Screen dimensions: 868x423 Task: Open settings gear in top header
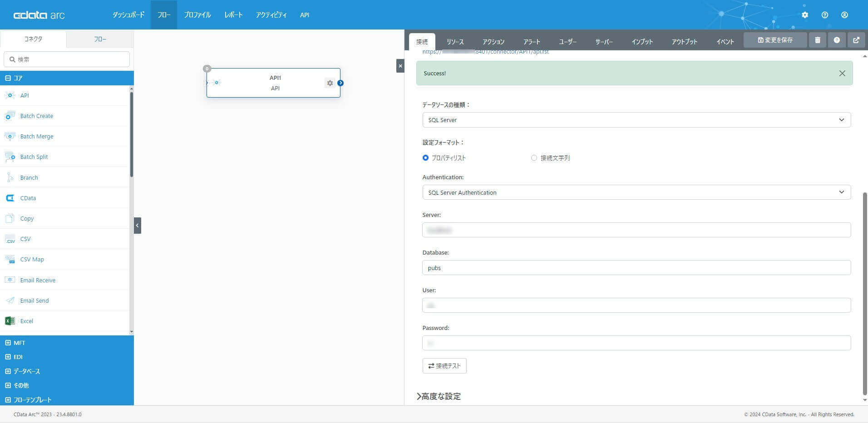[805, 15]
